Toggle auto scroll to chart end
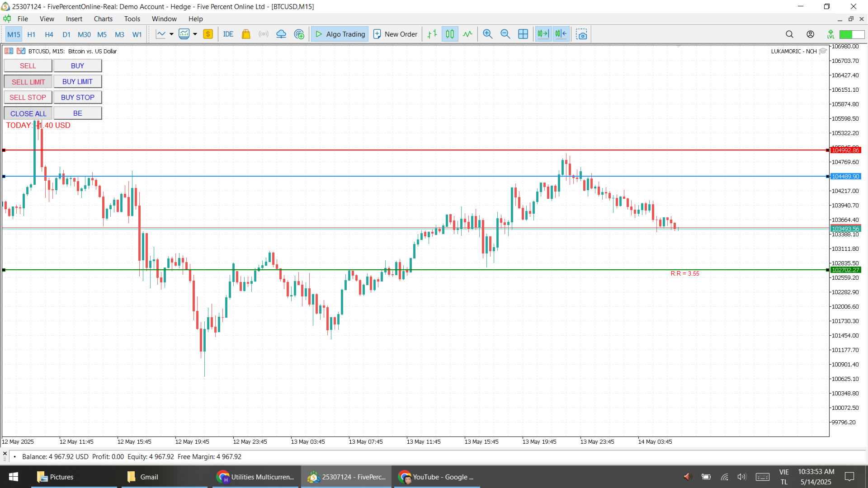This screenshot has height=488, width=868. click(x=543, y=34)
